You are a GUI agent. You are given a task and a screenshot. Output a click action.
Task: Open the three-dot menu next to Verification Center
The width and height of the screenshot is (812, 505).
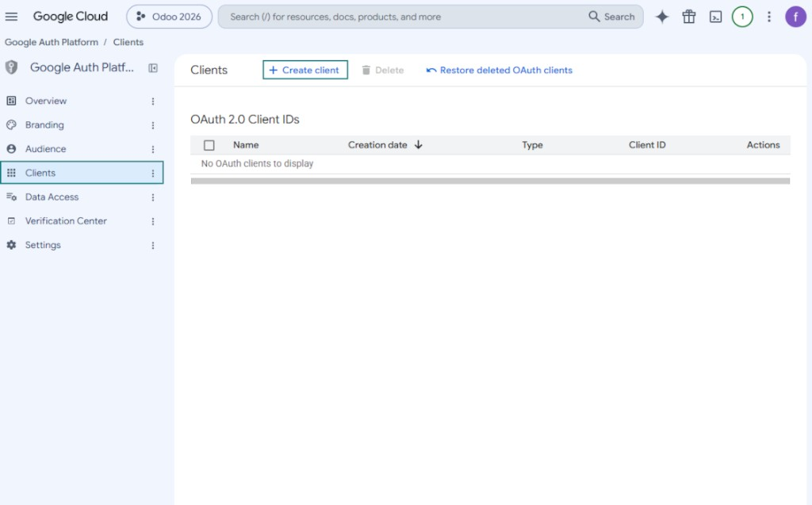[x=153, y=221]
